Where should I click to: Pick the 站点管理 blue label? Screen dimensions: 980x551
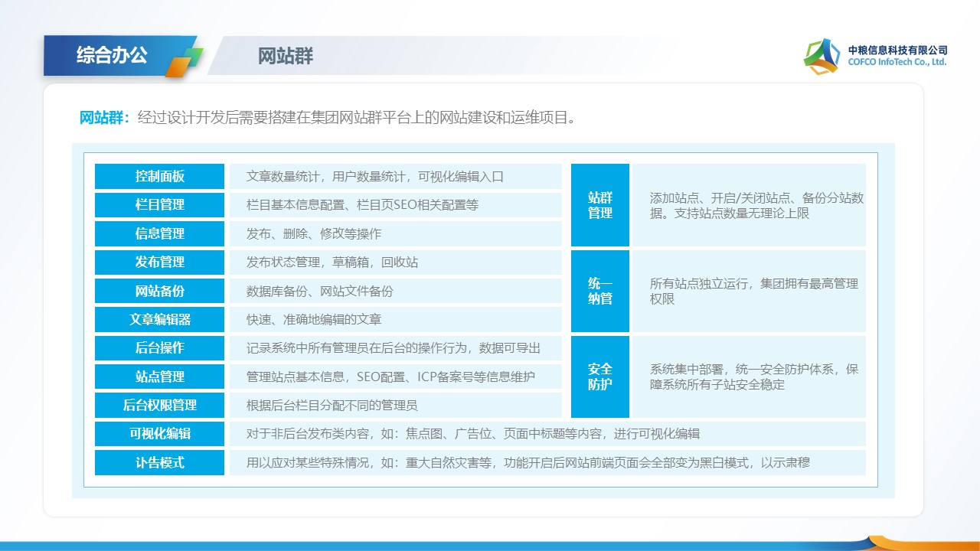[159, 377]
